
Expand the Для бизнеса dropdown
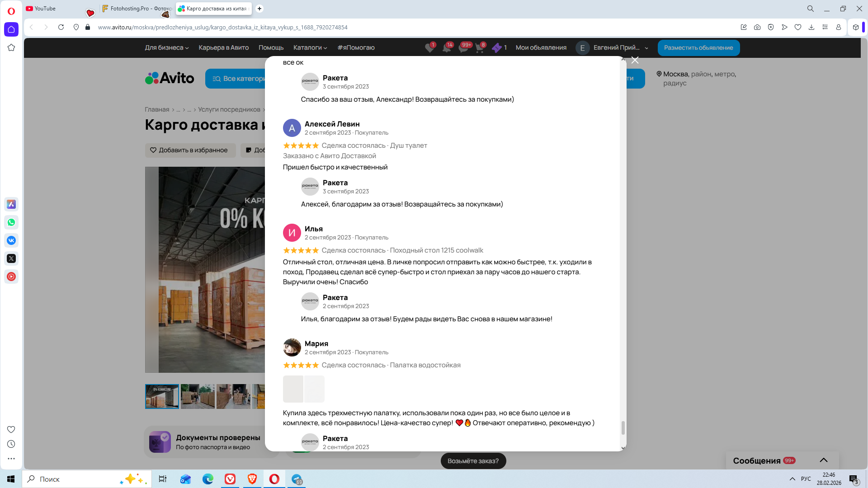(x=166, y=47)
